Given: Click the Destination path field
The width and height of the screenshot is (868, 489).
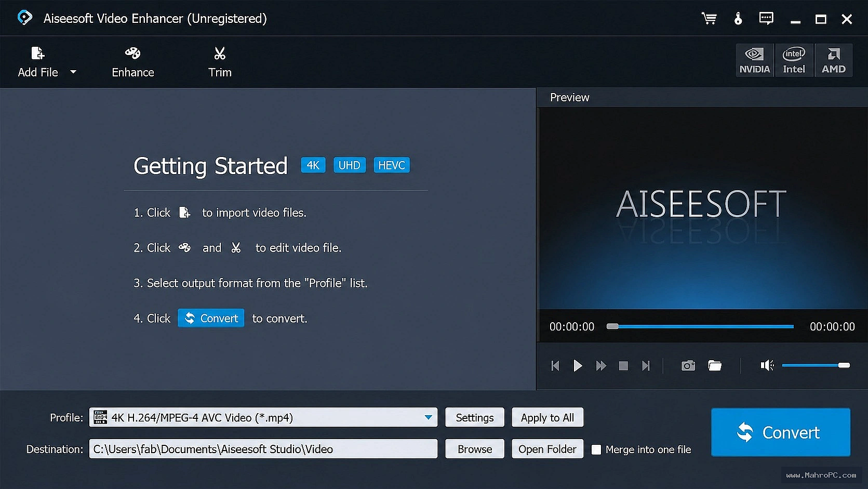Looking at the screenshot, I should (x=263, y=449).
